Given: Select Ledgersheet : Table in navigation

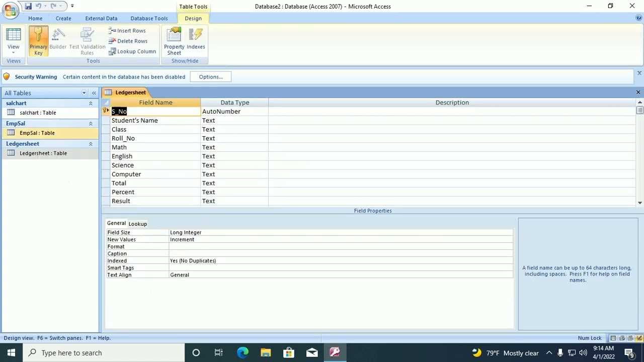Looking at the screenshot, I should click(x=50, y=153).
